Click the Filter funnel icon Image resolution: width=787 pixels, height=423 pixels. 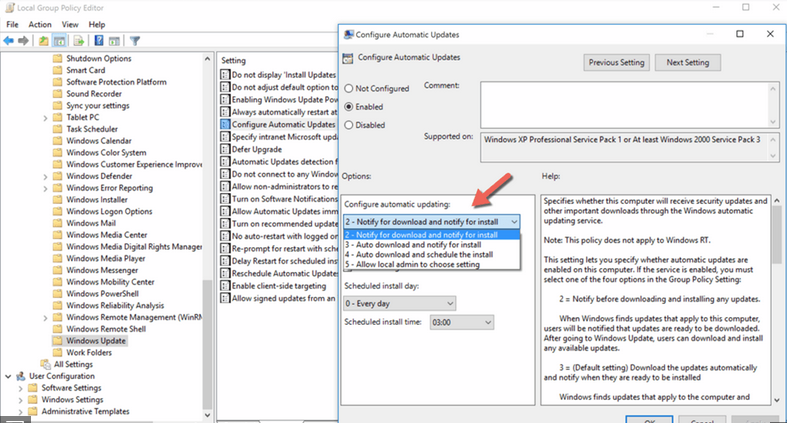(135, 41)
